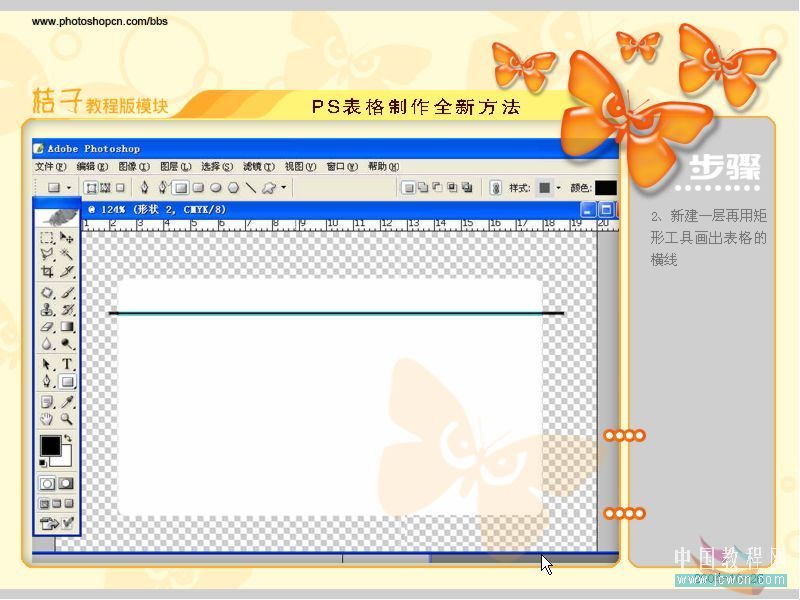The image size is (800, 600).
Task: Click the 颜色 black color swatch
Action: (606, 188)
